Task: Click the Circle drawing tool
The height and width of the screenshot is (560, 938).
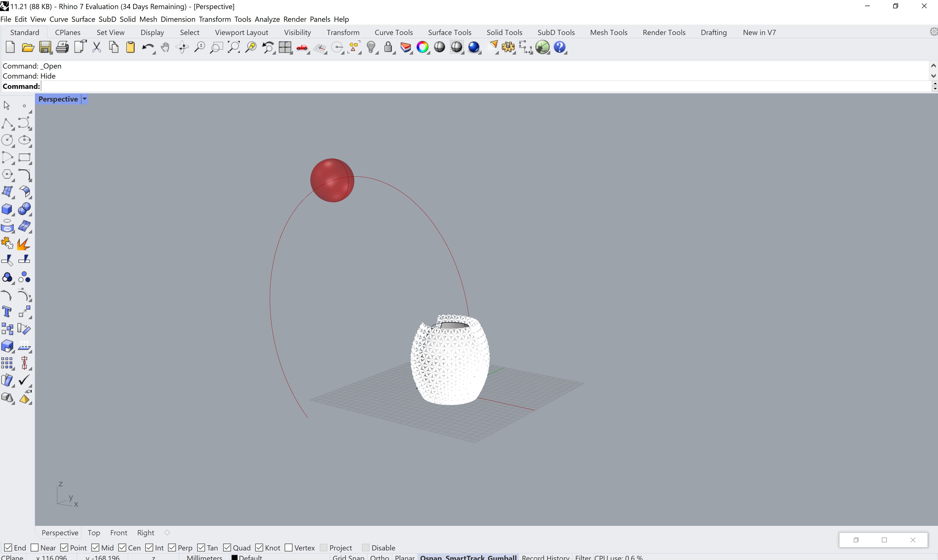Action: pos(7,140)
